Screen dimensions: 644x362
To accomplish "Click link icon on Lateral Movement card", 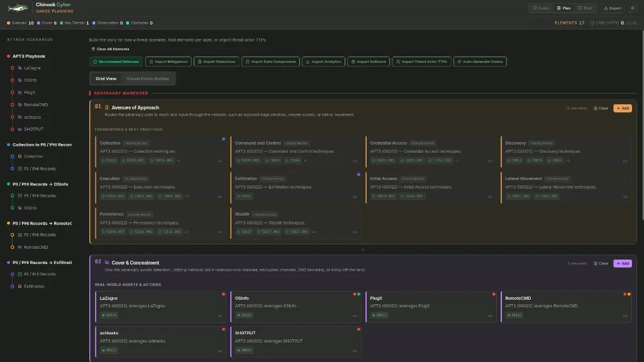I will (x=625, y=197).
